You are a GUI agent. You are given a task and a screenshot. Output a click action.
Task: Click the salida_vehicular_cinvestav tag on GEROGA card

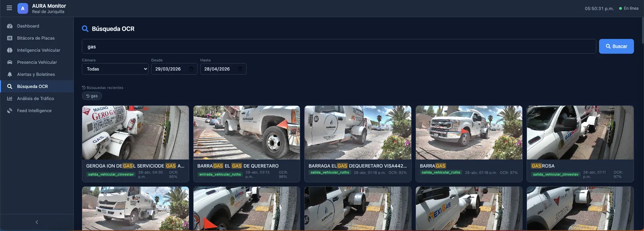coord(111,175)
